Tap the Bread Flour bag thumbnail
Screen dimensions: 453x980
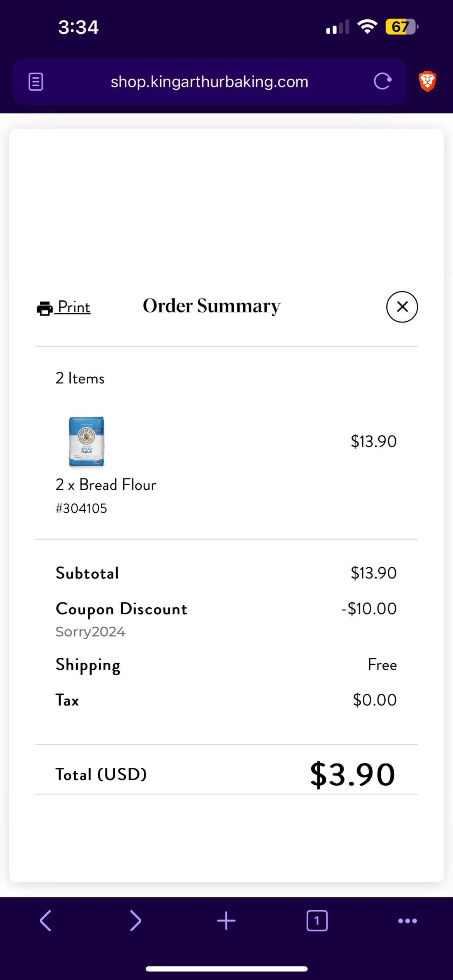(86, 441)
